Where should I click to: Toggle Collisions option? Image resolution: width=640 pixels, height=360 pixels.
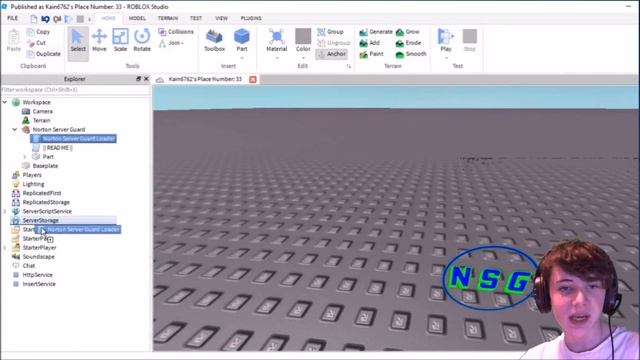(176, 31)
